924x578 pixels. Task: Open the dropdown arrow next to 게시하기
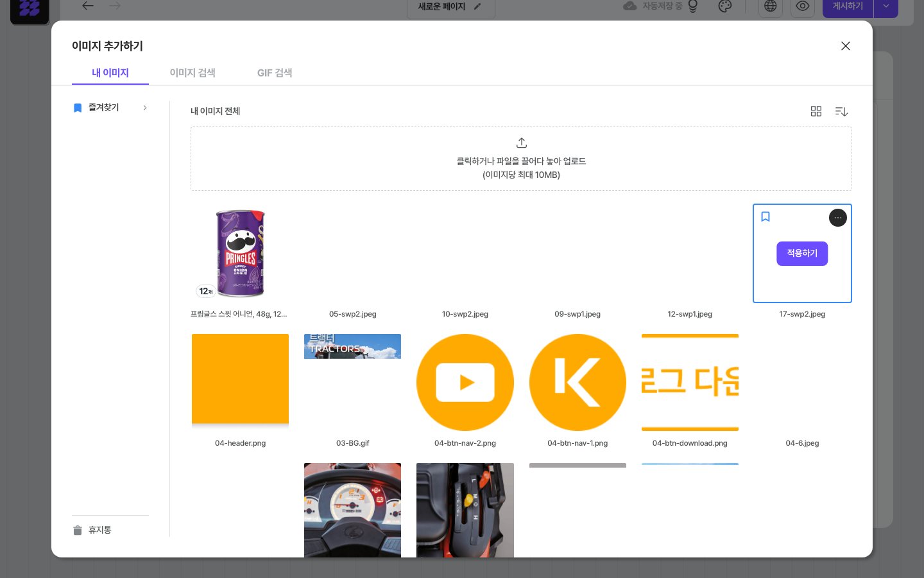(886, 6)
